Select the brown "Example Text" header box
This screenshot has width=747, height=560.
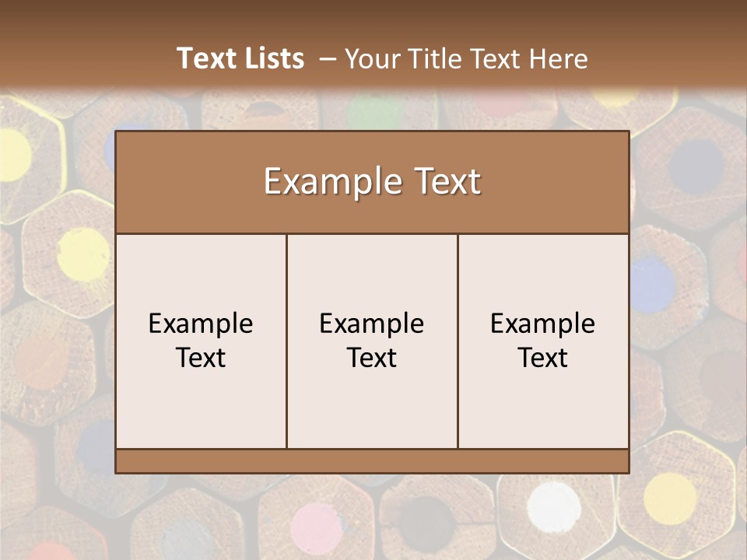tap(372, 182)
